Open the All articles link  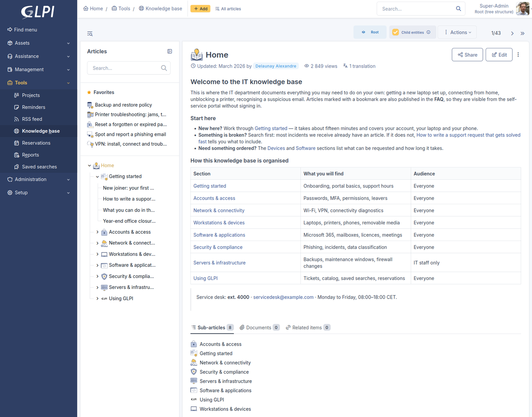click(x=228, y=9)
